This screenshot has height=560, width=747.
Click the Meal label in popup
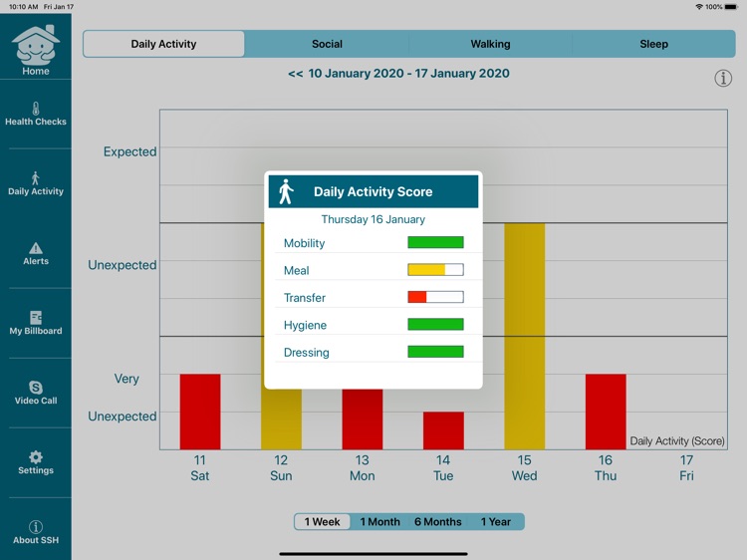click(x=297, y=271)
